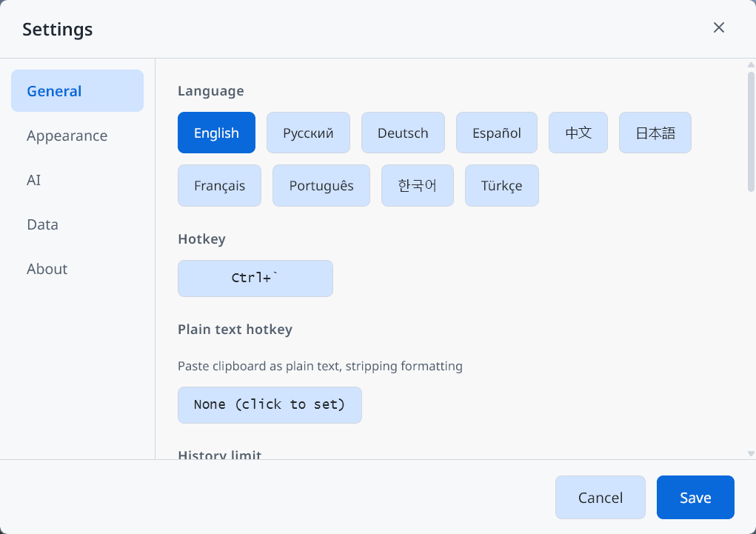Select Türkçe as the language

(x=501, y=185)
